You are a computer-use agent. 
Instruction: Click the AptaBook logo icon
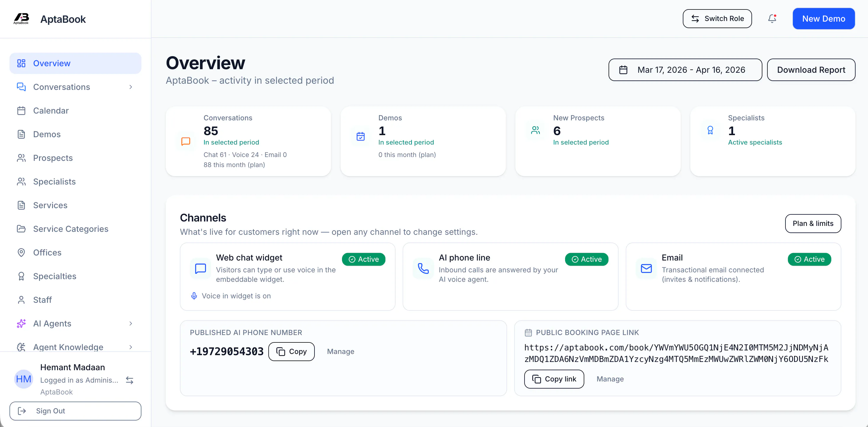click(21, 19)
